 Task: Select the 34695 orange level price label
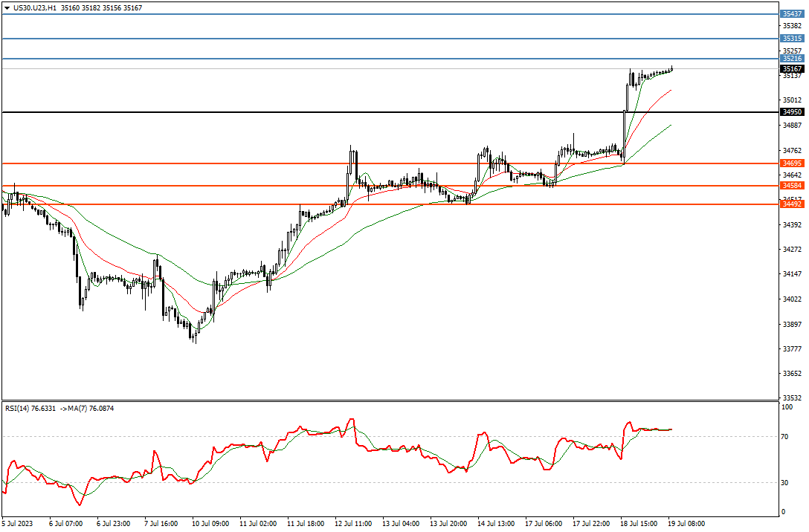pos(792,163)
